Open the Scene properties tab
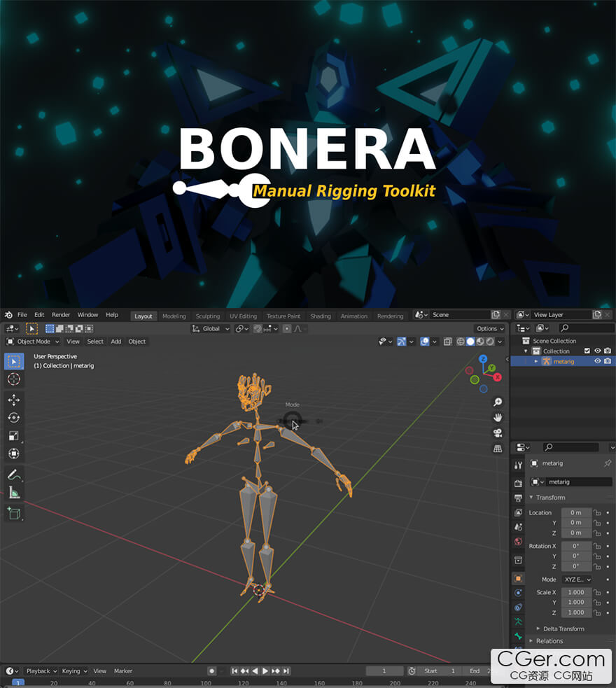The width and height of the screenshot is (616, 688). click(518, 527)
